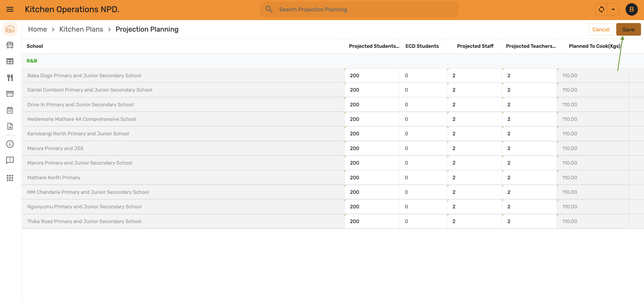Open the calendar sidebar icon

pos(10,110)
